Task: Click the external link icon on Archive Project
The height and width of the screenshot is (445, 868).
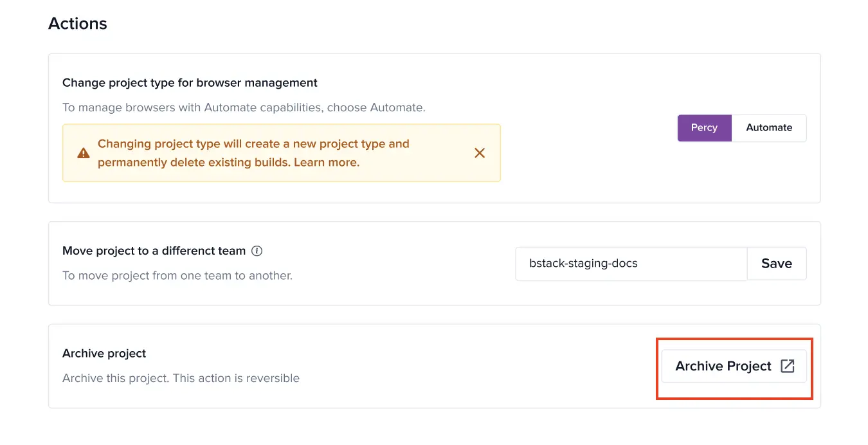Action: pyautogui.click(x=787, y=365)
